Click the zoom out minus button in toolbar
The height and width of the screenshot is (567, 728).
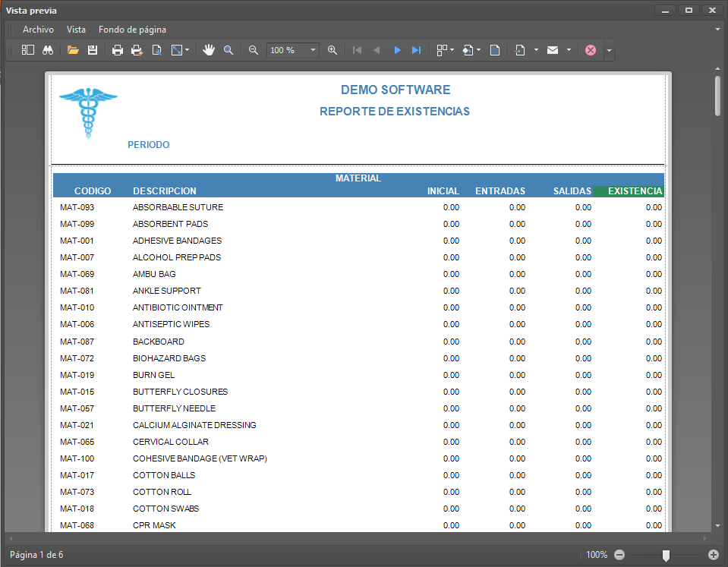point(254,50)
